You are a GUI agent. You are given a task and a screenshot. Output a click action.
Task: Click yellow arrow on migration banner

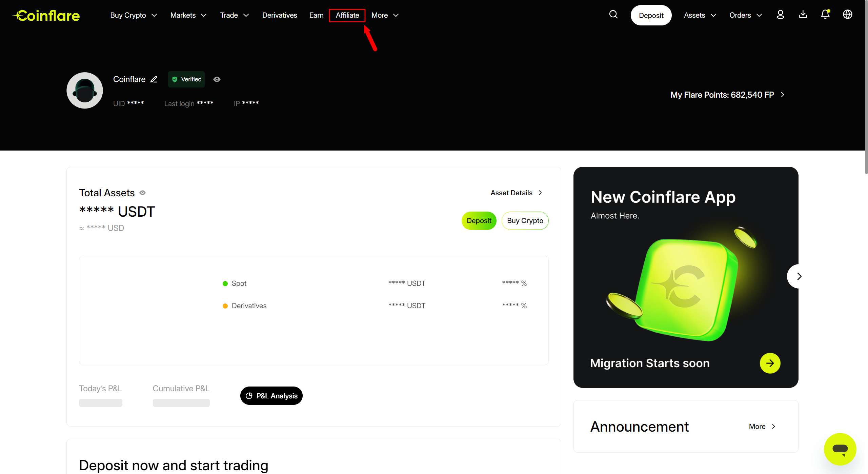(770, 363)
